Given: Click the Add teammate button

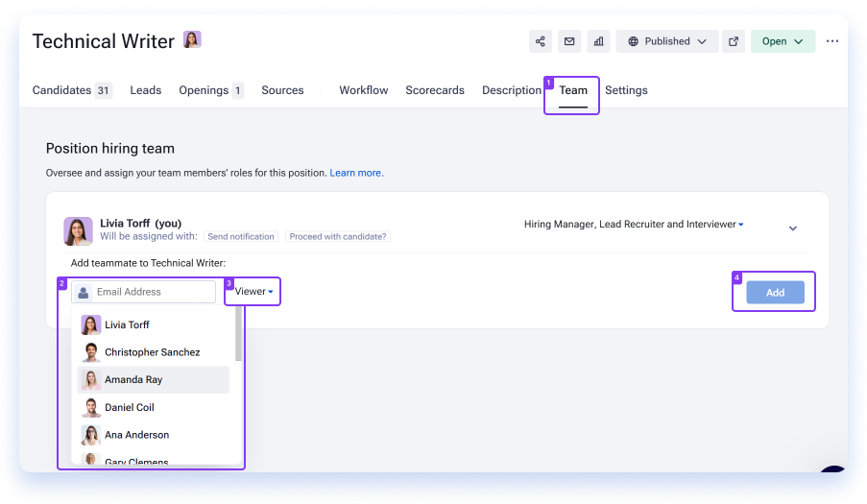Looking at the screenshot, I should (775, 293).
